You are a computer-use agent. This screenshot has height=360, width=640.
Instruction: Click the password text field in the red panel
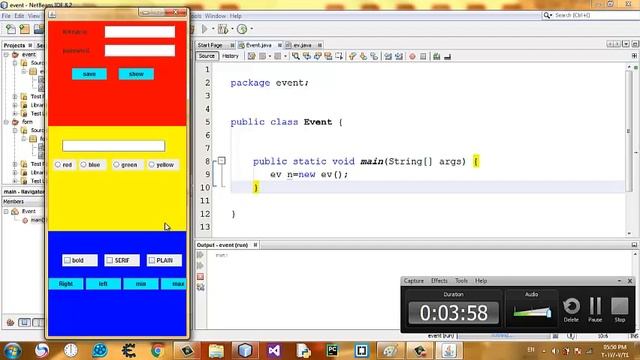[x=140, y=51]
